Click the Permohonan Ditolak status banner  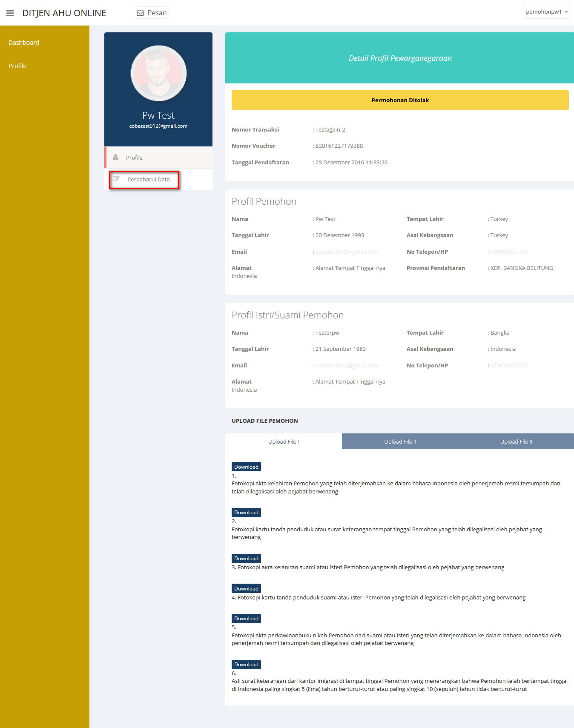point(400,100)
